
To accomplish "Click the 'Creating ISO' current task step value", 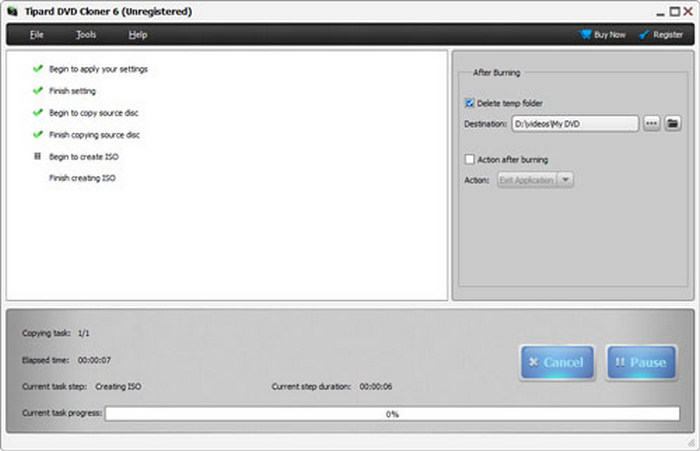I will pyautogui.click(x=118, y=387).
